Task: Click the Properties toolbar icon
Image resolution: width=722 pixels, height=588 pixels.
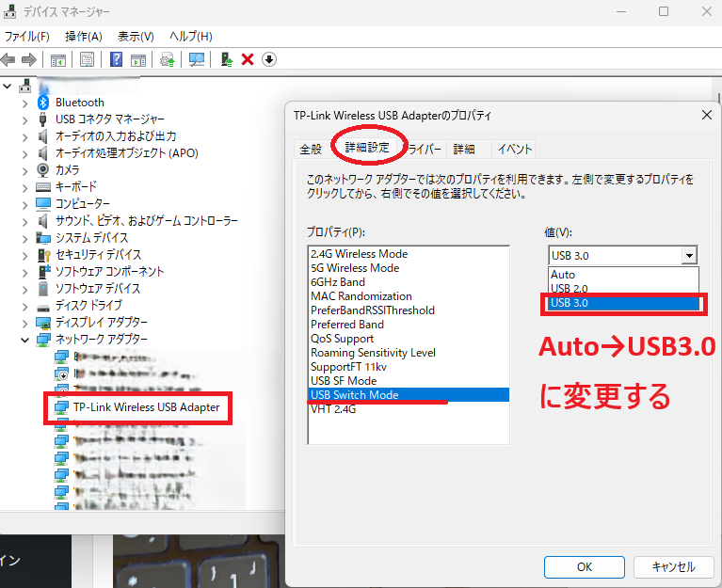Action: [87, 59]
